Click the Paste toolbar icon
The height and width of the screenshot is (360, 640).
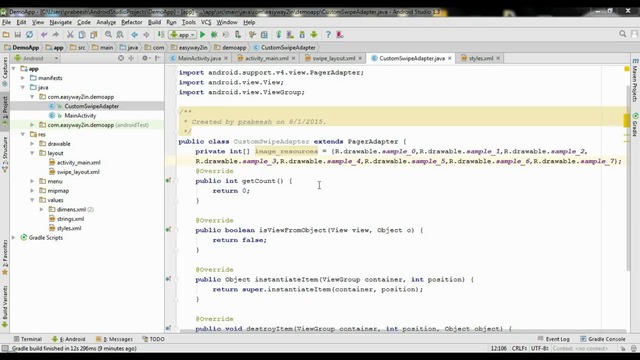pos(93,35)
